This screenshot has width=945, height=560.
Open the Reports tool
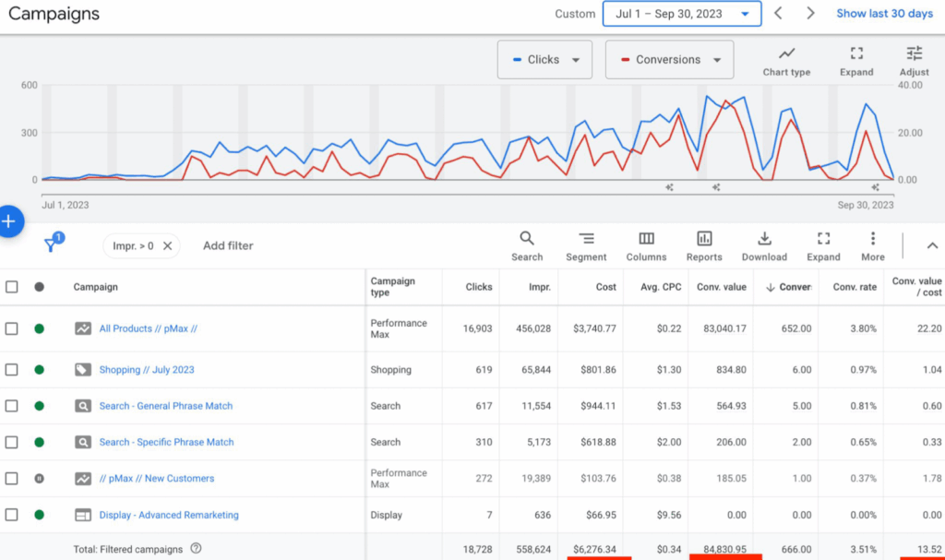[704, 246]
